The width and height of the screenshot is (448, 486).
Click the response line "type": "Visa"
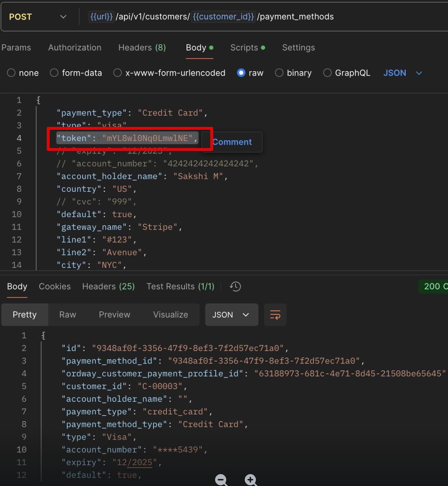click(x=99, y=437)
